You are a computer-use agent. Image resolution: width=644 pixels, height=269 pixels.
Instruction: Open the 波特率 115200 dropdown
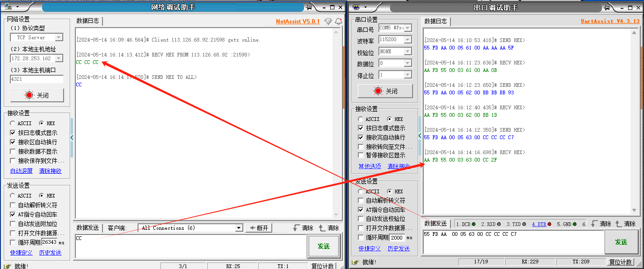tap(408, 40)
